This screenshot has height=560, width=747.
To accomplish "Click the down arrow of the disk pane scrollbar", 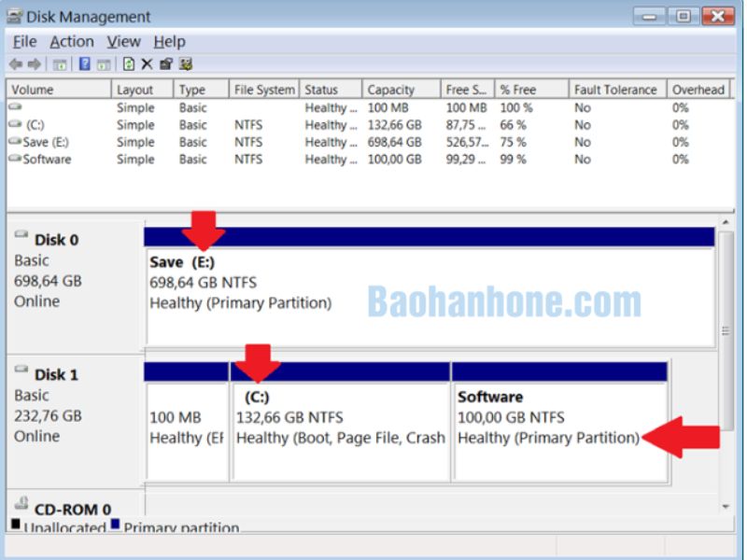I will [x=726, y=506].
